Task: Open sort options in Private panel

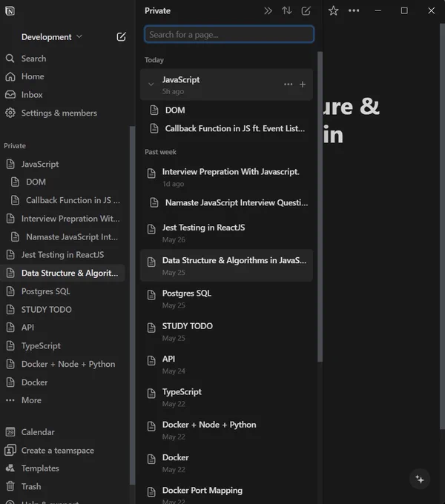Action: click(287, 11)
